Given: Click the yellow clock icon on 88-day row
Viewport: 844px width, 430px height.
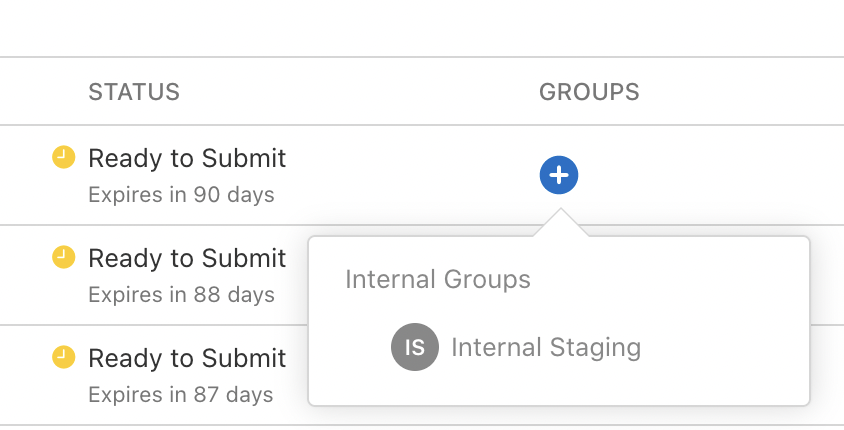Looking at the screenshot, I should tap(63, 257).
